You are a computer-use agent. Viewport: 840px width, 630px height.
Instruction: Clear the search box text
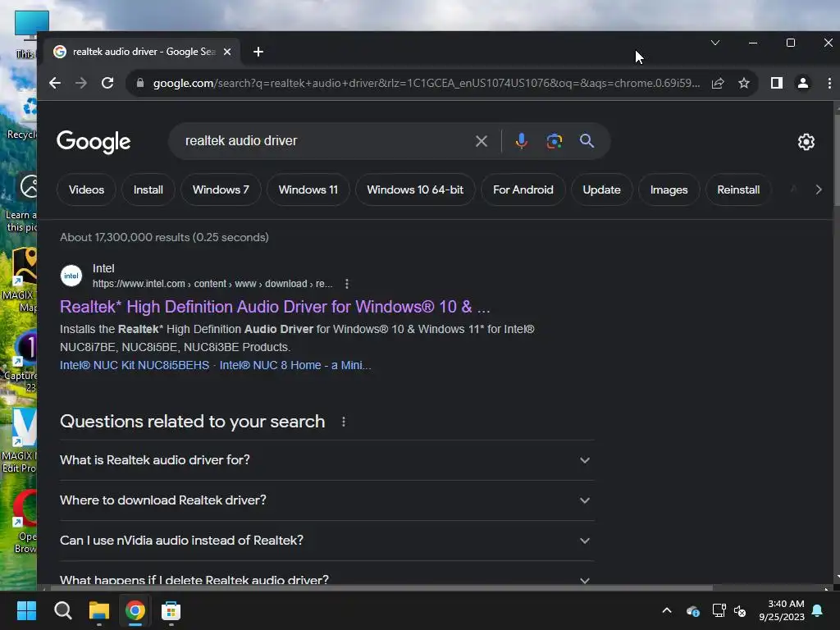click(481, 141)
